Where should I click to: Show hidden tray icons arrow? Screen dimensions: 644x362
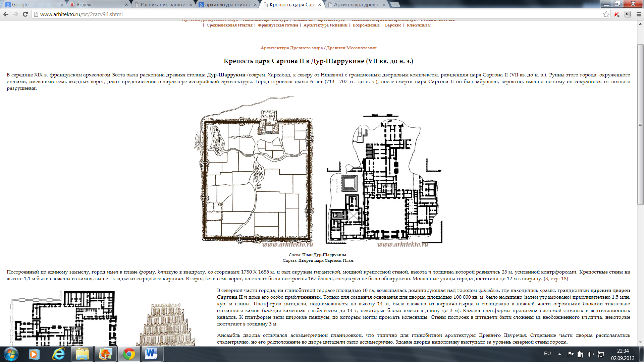[559, 354]
